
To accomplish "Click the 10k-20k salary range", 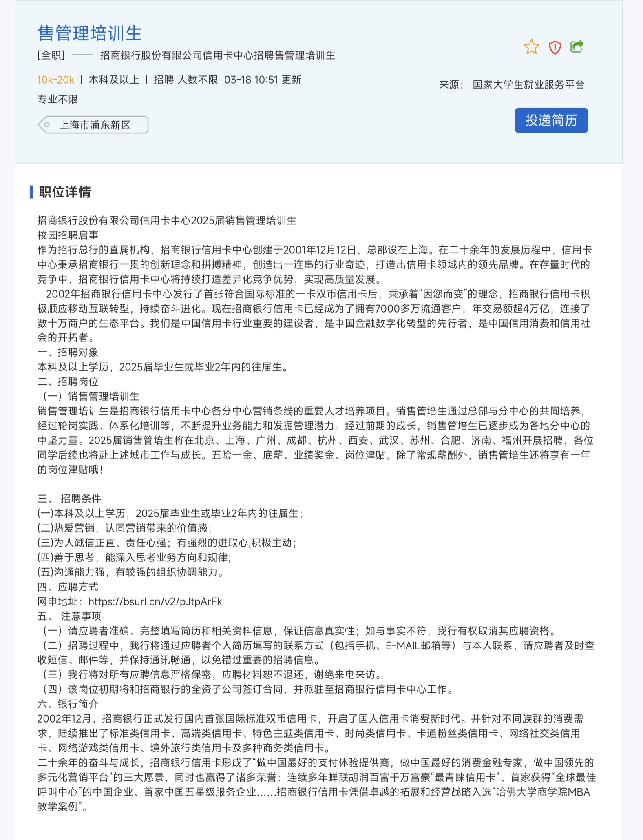I will (x=55, y=80).
